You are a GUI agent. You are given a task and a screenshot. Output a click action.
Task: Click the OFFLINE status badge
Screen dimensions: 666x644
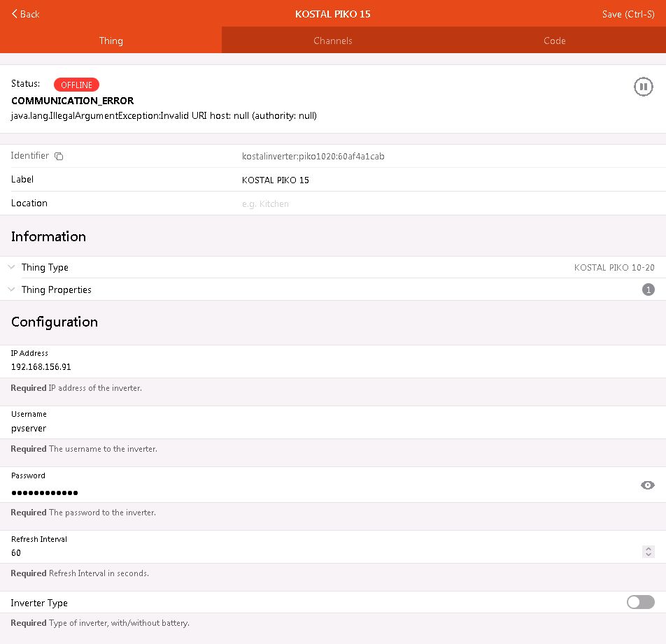76,85
